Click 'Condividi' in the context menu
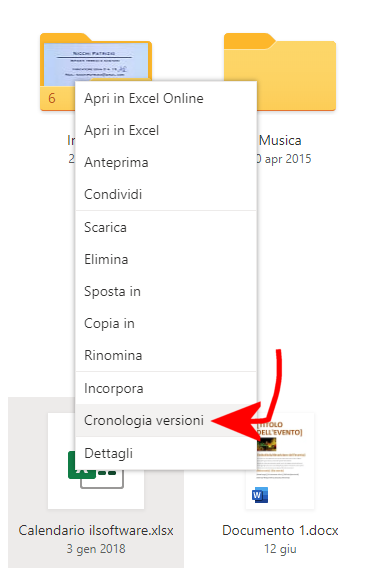Image resolution: width=379 pixels, height=583 pixels. click(166, 194)
